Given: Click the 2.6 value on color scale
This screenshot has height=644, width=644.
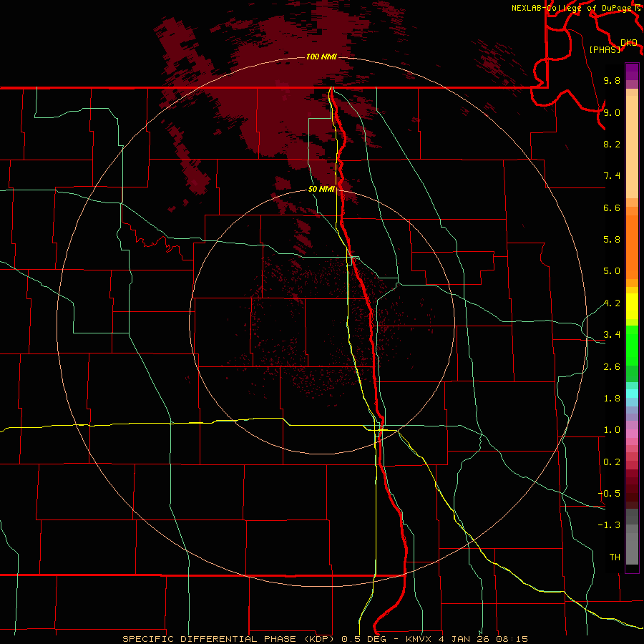Looking at the screenshot, I should (x=612, y=367).
